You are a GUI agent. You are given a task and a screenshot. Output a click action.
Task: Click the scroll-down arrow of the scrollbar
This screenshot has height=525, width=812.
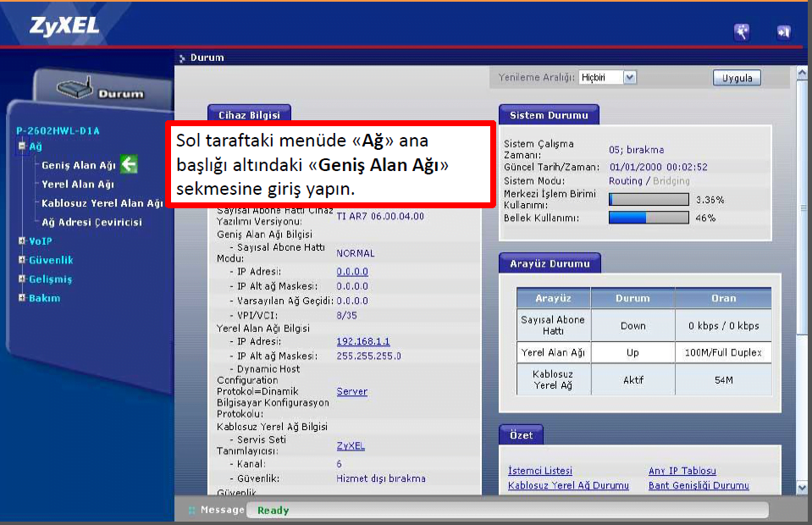tap(800, 487)
